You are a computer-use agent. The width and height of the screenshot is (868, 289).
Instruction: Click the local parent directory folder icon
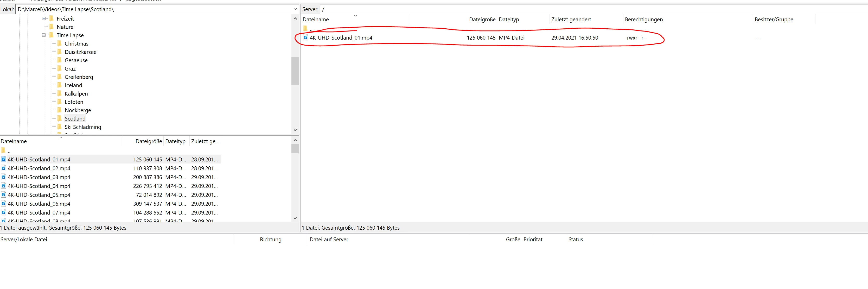click(x=3, y=150)
